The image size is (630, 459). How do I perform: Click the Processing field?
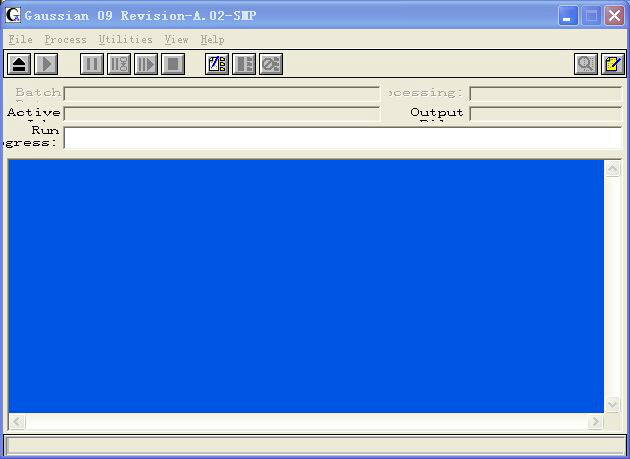coord(546,94)
